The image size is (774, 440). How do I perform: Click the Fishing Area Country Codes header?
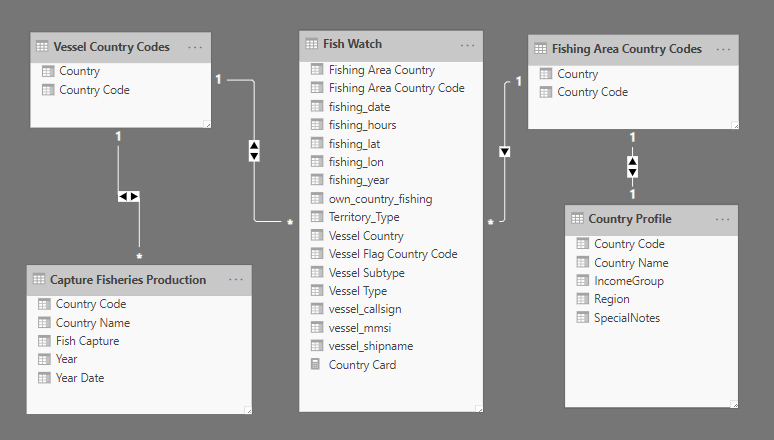pyautogui.click(x=627, y=49)
